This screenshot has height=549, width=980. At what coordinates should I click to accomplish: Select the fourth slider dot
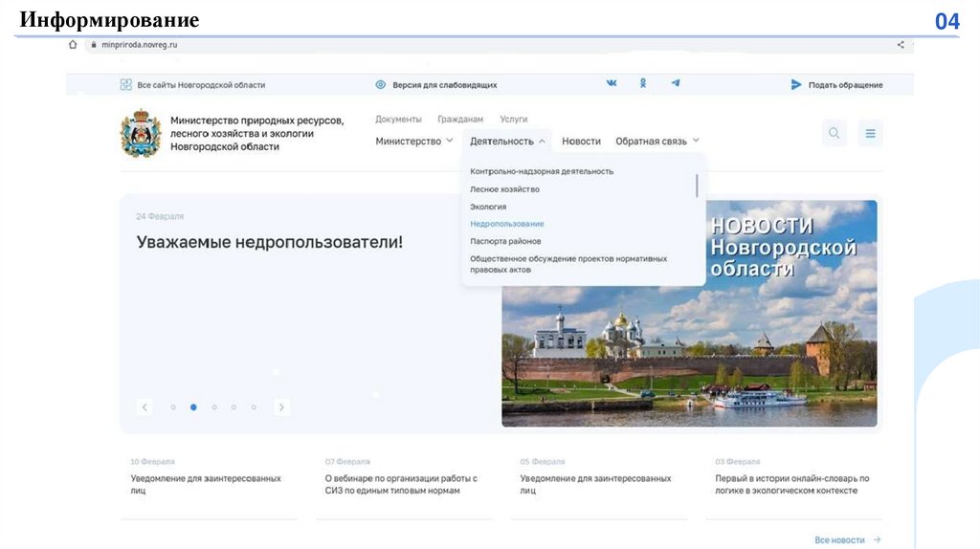[234, 407]
